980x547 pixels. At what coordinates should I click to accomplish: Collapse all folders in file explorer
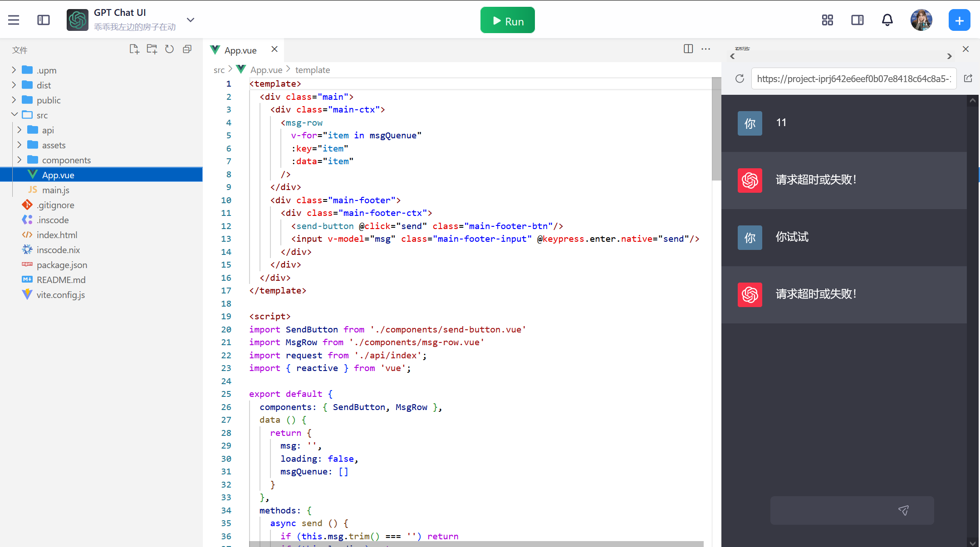pyautogui.click(x=187, y=49)
